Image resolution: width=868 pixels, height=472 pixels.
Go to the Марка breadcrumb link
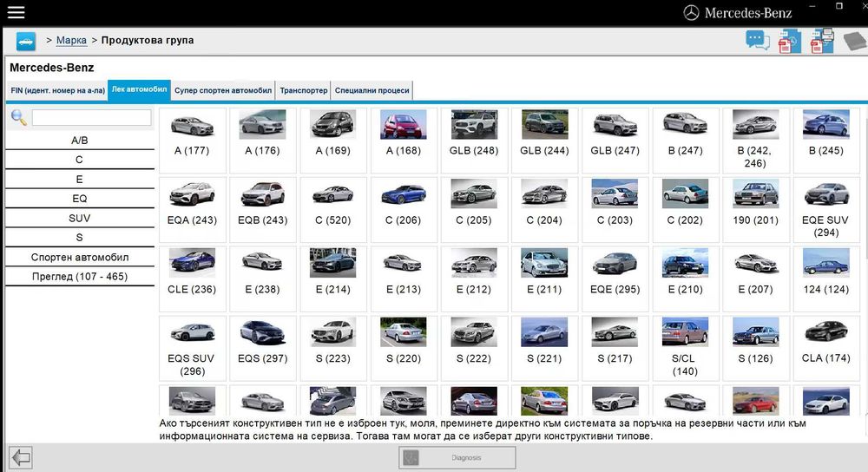71,41
